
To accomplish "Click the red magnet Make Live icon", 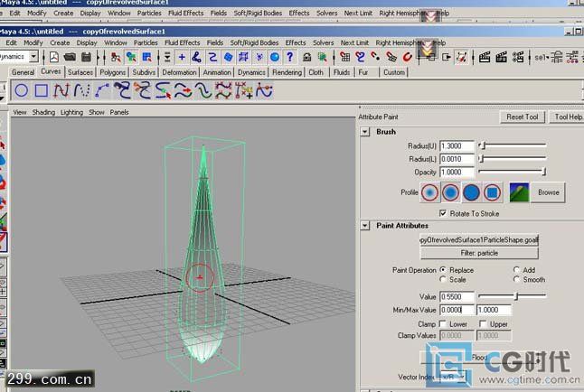I will pyautogui.click(x=407, y=57).
